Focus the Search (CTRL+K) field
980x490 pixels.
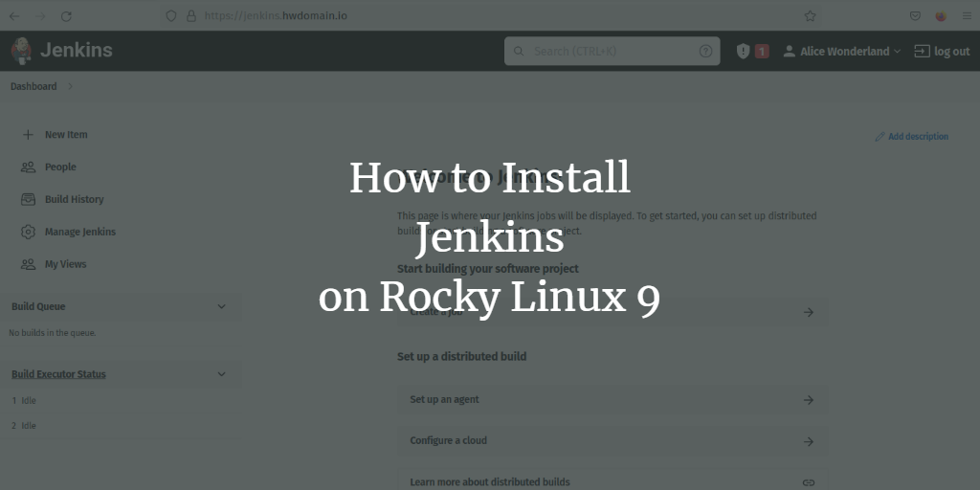click(x=612, y=52)
